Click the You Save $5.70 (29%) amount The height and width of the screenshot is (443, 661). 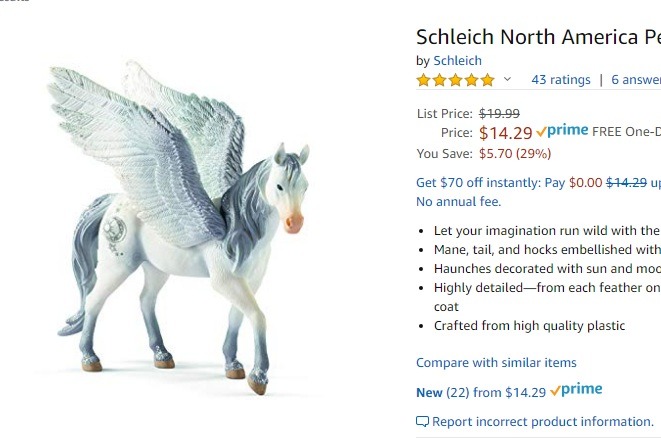click(x=514, y=154)
